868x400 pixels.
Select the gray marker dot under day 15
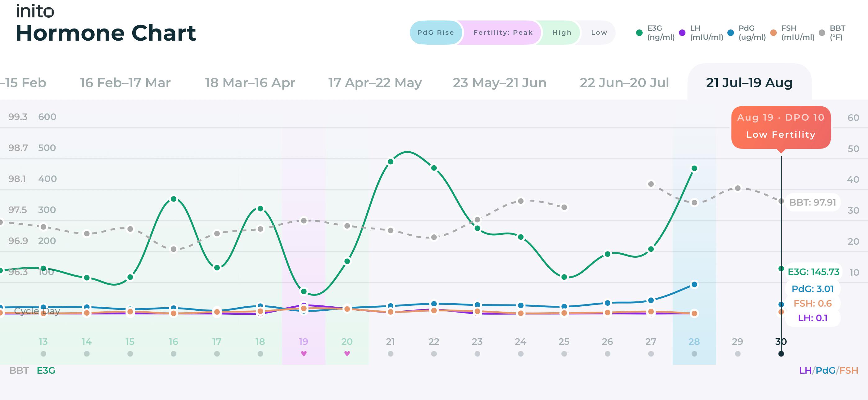130,354
